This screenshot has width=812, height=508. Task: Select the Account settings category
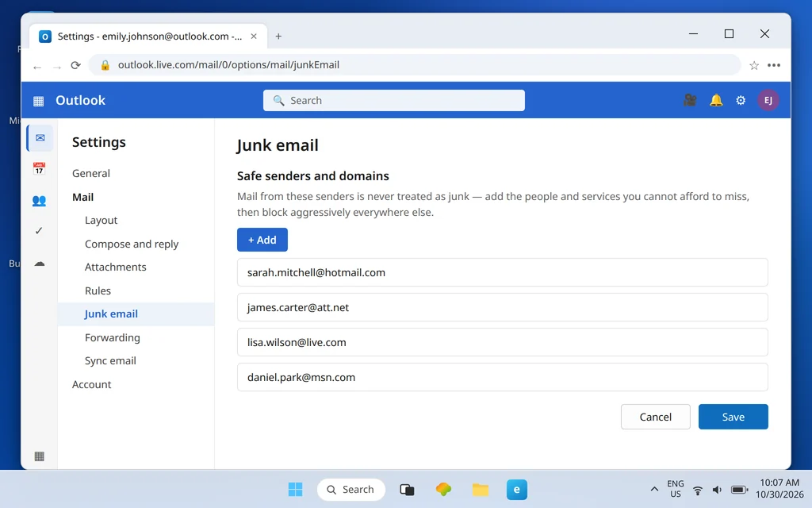92,385
